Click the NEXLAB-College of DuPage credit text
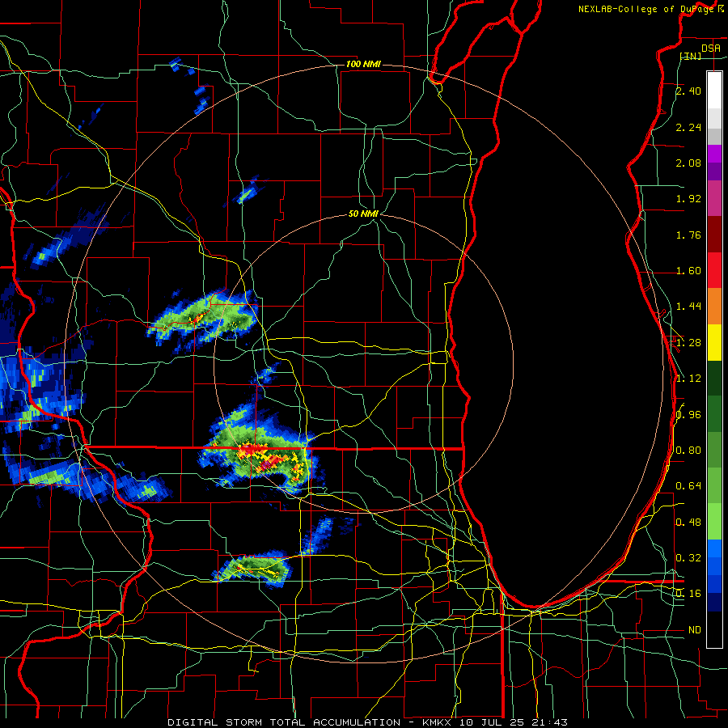This screenshot has height=728, width=728. [646, 9]
